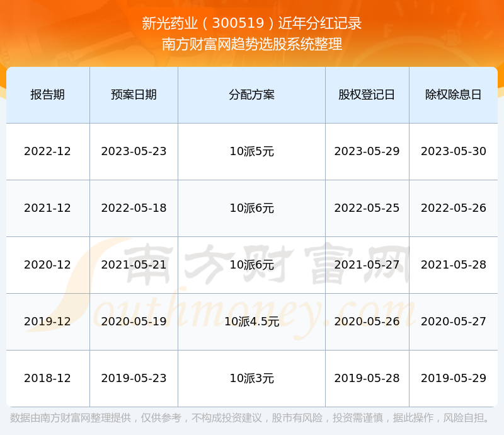Click report period cell 2019-12
504x435 pixels.
pos(48,321)
